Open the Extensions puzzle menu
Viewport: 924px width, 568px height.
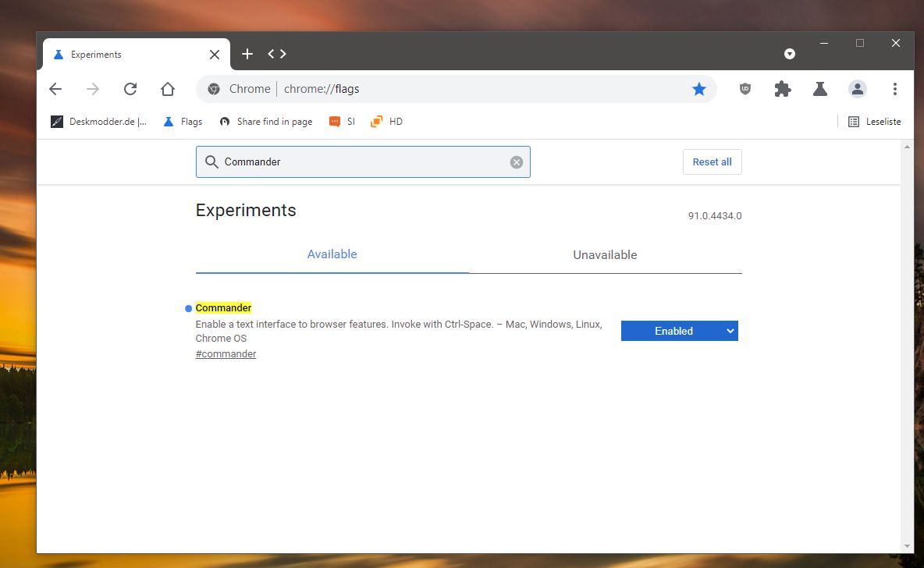point(783,89)
